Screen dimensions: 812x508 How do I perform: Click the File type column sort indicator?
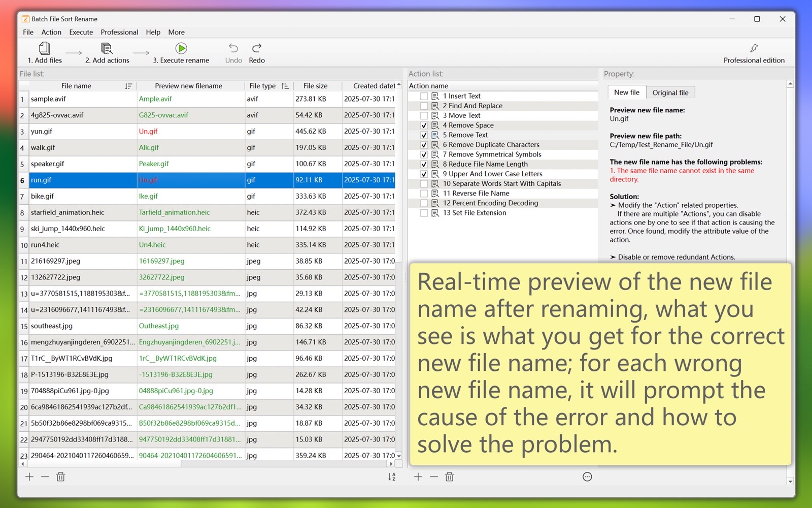(x=285, y=86)
